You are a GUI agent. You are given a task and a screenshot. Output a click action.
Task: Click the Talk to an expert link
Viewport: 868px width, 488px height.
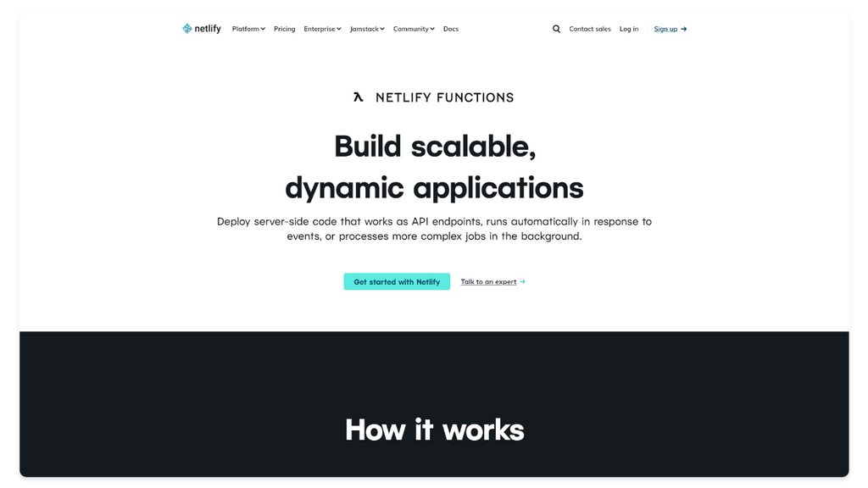pos(488,281)
